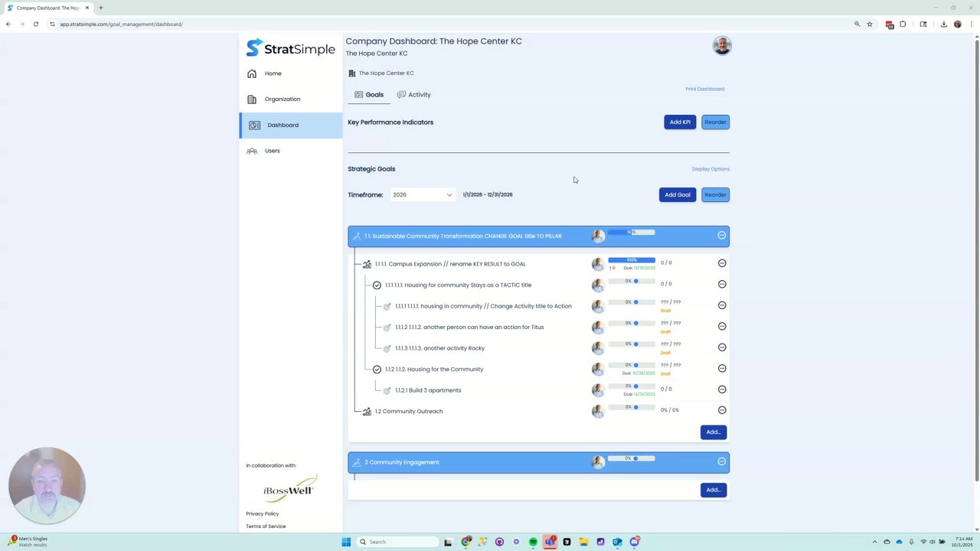This screenshot has width=980, height=551.
Task: Click the Windows taskbar Search box
Action: [398, 542]
